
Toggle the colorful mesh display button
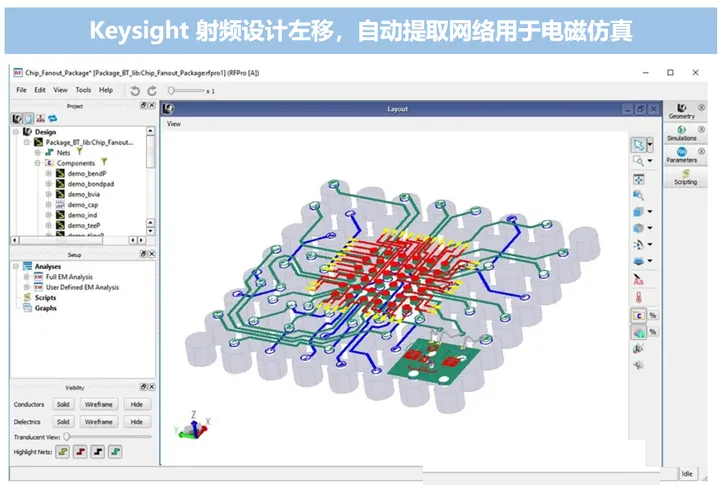(638, 332)
